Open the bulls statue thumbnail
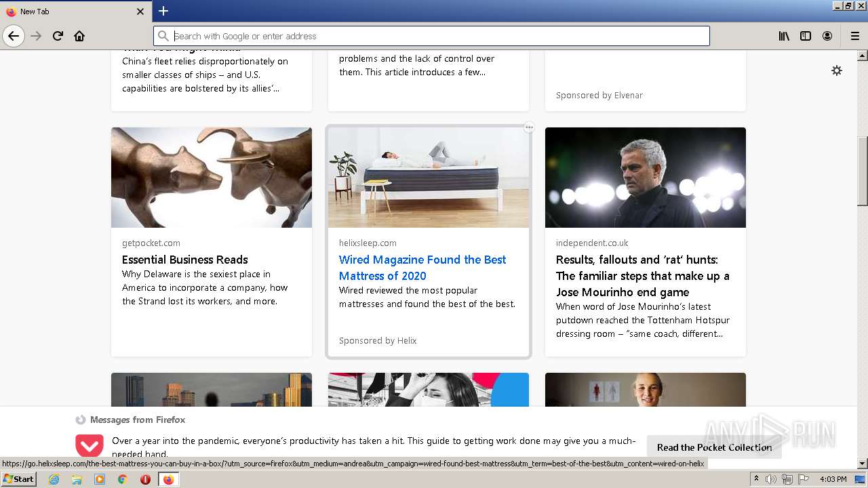The height and width of the screenshot is (488, 868). (212, 178)
